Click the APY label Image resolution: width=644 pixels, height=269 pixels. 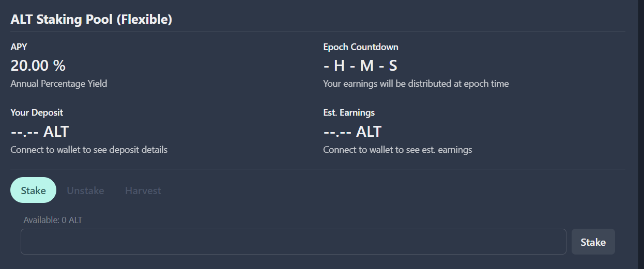[19, 47]
